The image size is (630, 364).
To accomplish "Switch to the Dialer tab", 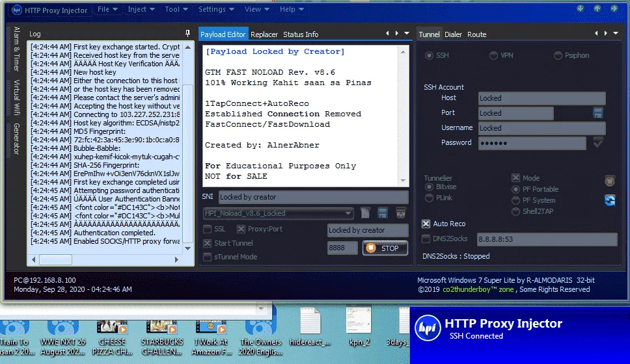I will (453, 34).
